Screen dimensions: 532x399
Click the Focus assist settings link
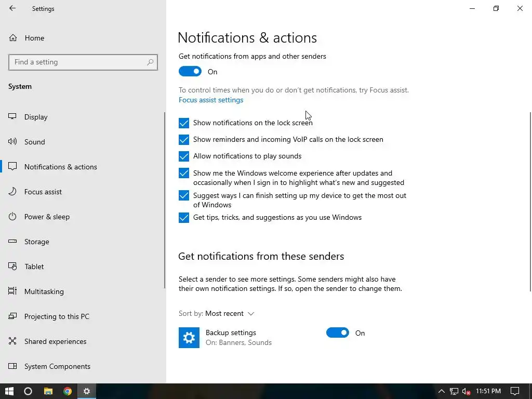[x=211, y=100]
